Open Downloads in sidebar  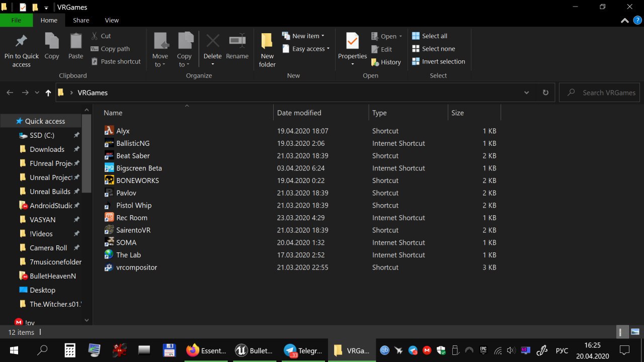47,149
